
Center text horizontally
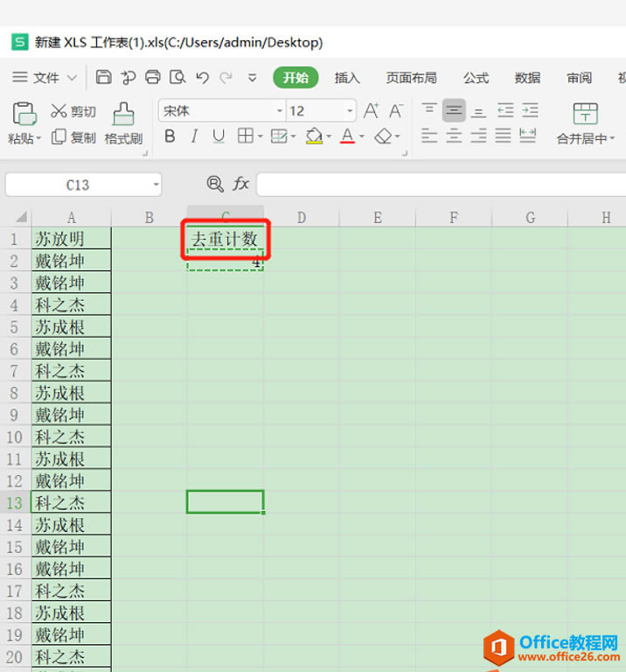coord(454,136)
